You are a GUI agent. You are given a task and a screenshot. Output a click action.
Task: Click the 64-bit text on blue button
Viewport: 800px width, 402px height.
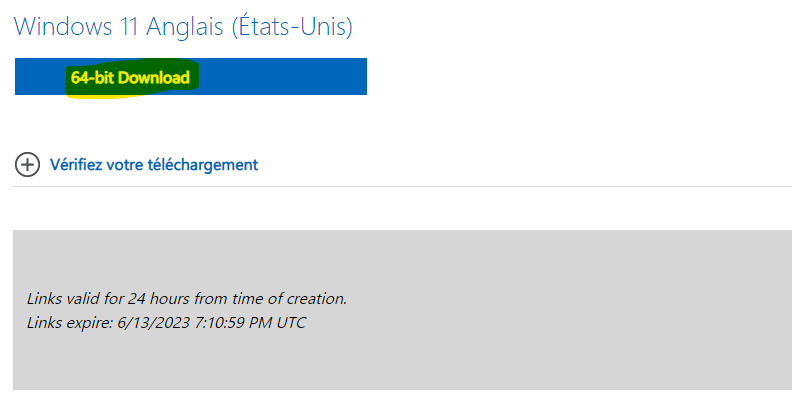click(92, 78)
